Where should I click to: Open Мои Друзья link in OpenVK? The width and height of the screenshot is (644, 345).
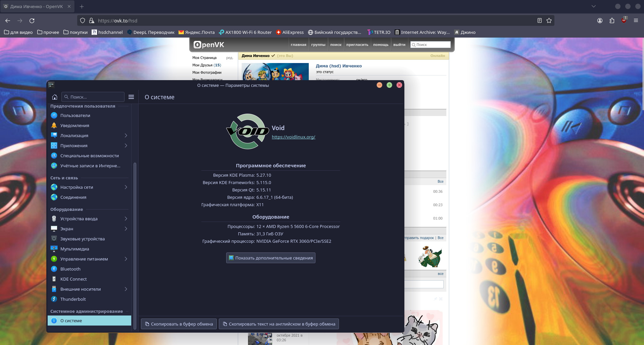pyautogui.click(x=207, y=65)
